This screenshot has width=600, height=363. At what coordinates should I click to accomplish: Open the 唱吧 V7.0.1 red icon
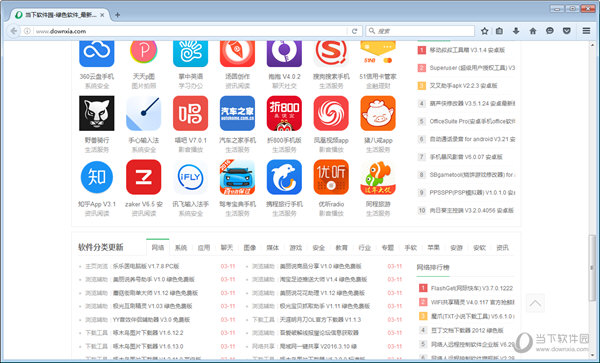pos(190,113)
